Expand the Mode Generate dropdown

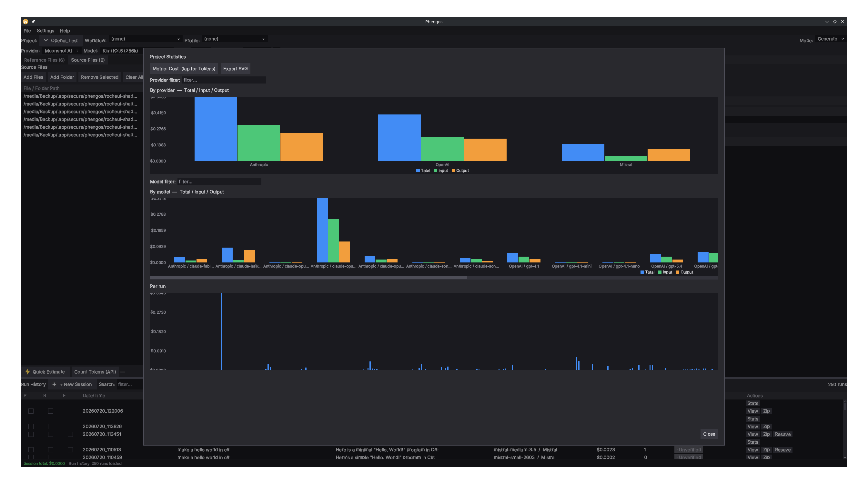pyautogui.click(x=831, y=39)
